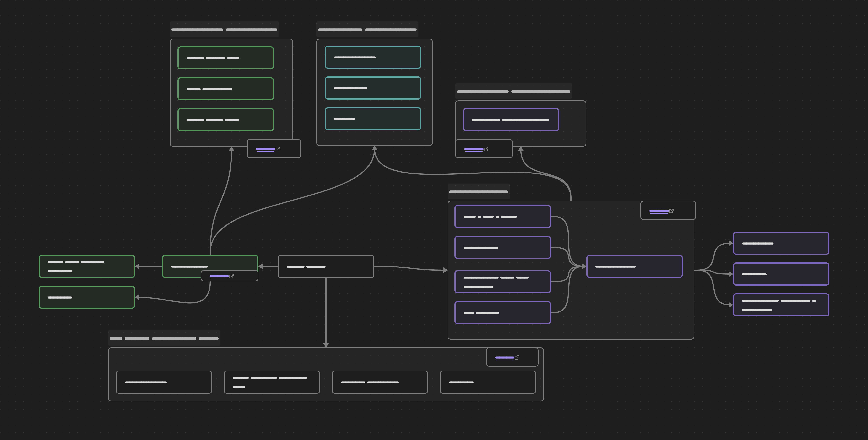Click external-link icon on large purple group's badge
This screenshot has width=868, height=440.
click(x=671, y=211)
